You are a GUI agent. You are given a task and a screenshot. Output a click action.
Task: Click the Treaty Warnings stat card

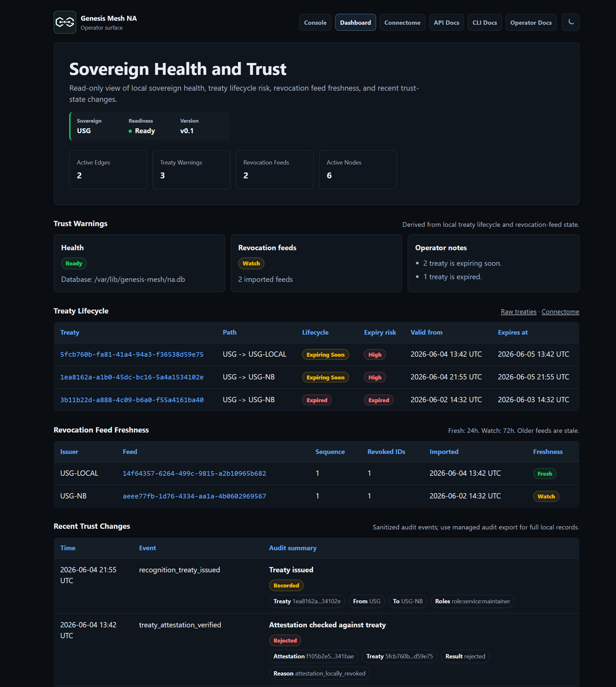[x=191, y=170]
